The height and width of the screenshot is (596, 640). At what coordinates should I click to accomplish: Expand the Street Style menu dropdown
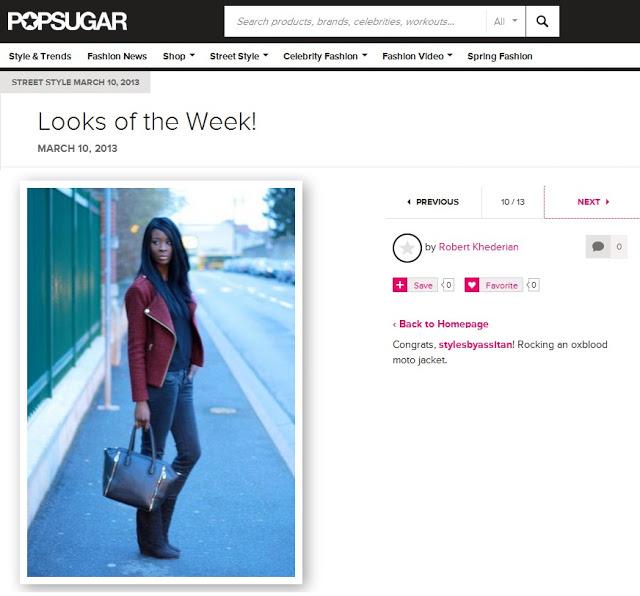pyautogui.click(x=239, y=56)
